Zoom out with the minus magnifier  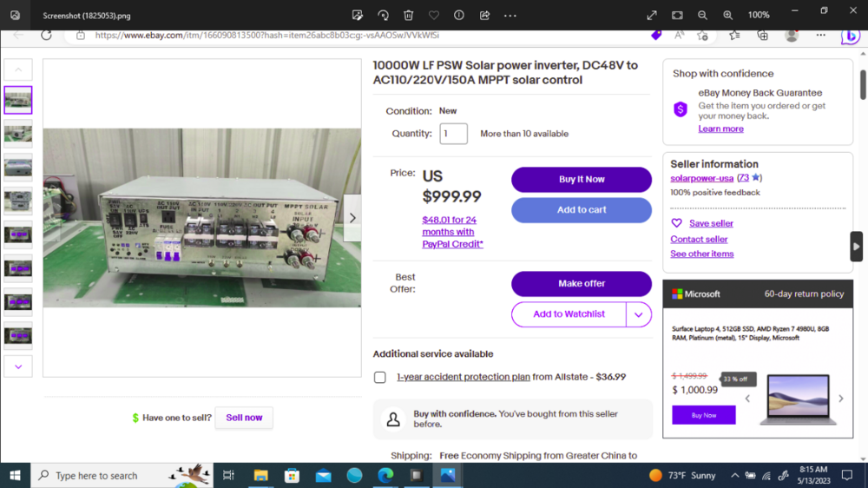pyautogui.click(x=702, y=16)
